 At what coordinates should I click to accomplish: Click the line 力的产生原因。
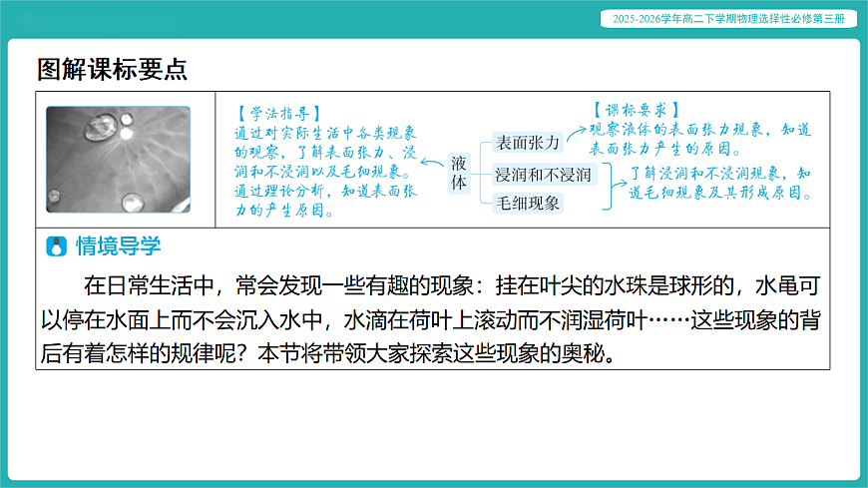284,211
